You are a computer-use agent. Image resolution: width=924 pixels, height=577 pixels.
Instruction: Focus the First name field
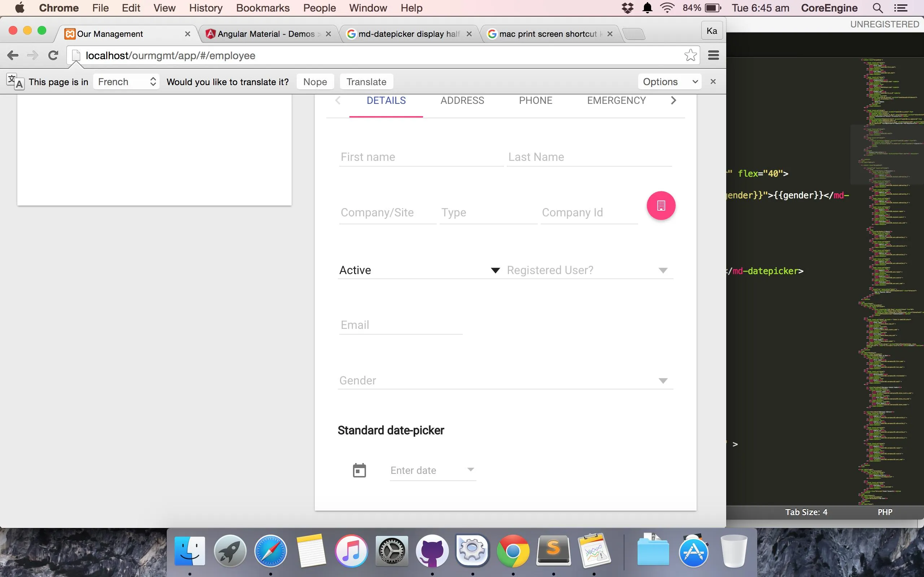(x=421, y=157)
